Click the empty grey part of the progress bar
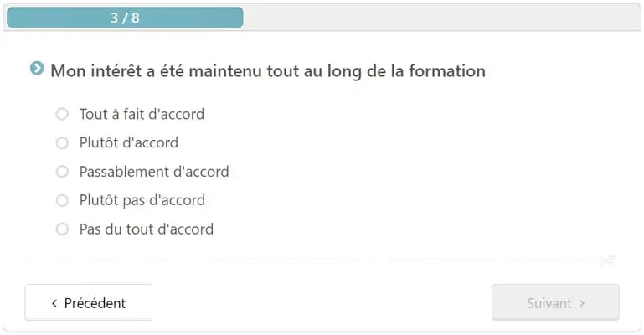 441,18
